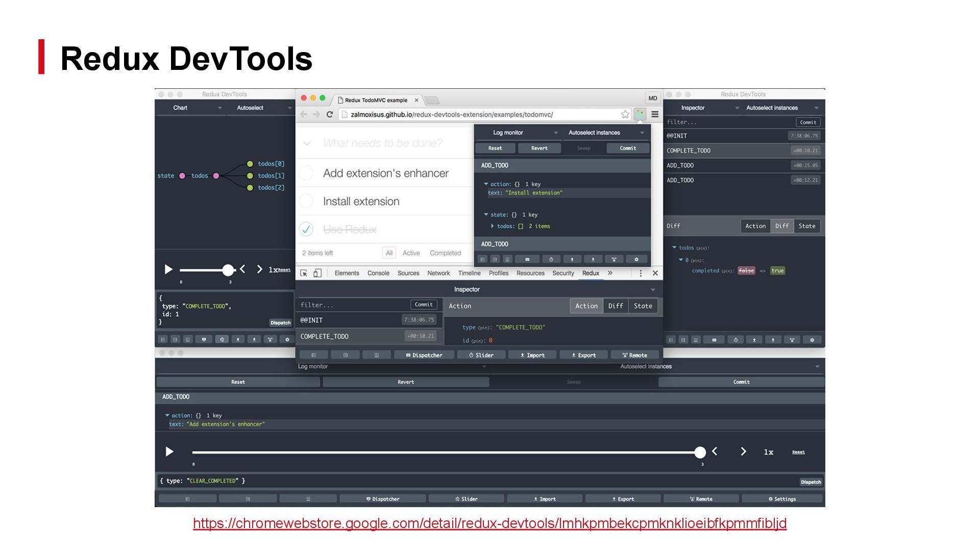The image size is (980, 551).
Task: Open Chrome hamburger menu
Action: 655,114
